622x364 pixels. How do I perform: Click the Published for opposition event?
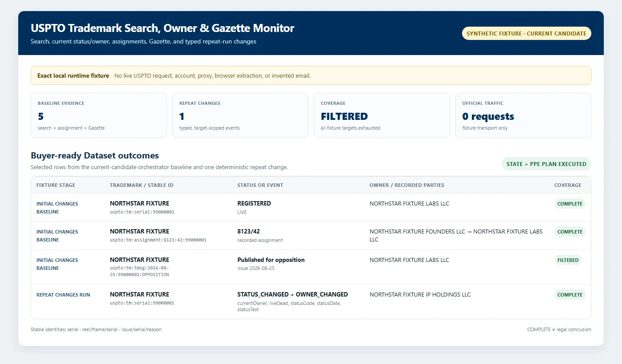[x=271, y=260]
